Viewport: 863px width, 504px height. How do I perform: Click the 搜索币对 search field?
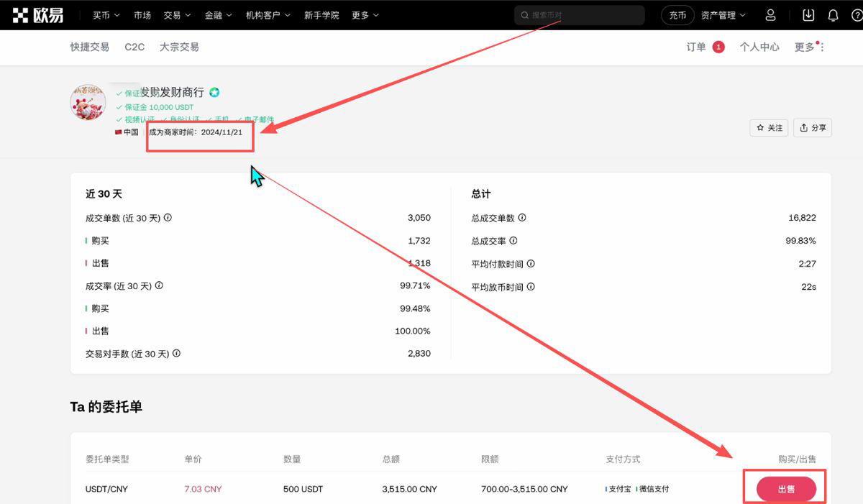pos(579,14)
